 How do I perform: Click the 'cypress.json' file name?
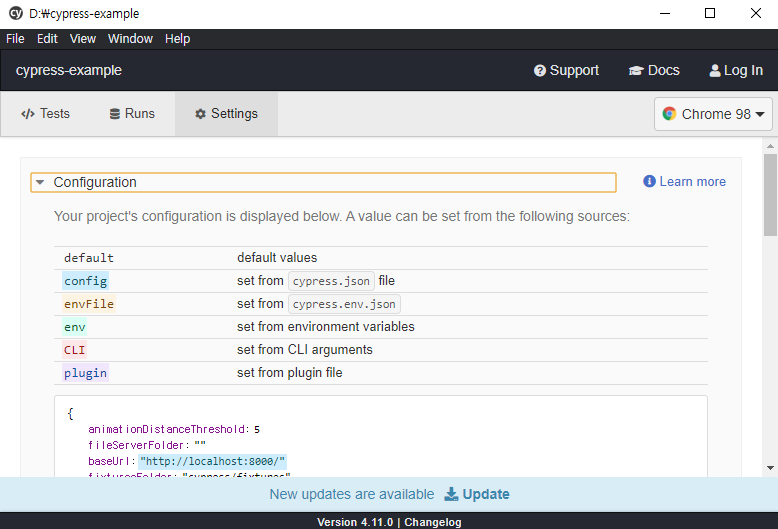331,281
